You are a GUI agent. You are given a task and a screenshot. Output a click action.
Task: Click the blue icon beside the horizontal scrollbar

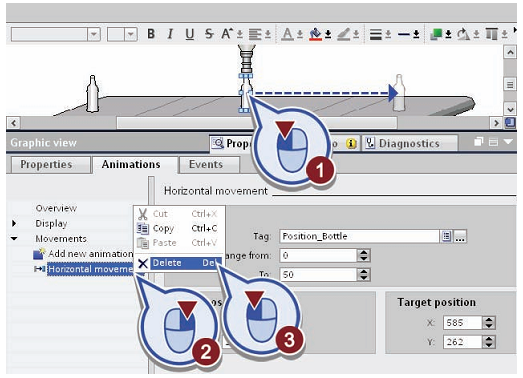pos(510,123)
